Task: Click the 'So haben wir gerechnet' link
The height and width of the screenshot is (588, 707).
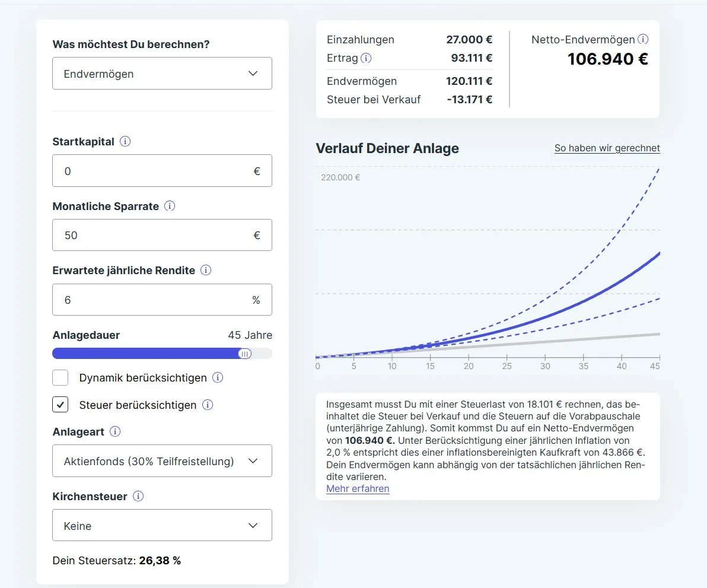Action: [607, 148]
